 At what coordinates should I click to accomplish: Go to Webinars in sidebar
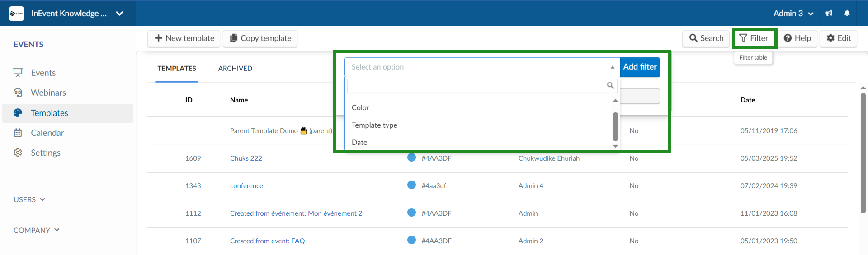coord(48,93)
